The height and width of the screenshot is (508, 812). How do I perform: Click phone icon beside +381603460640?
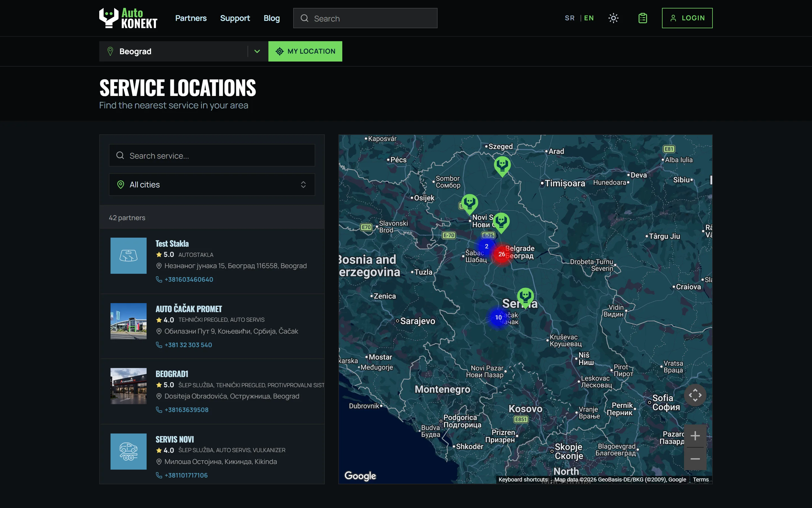[x=159, y=279]
